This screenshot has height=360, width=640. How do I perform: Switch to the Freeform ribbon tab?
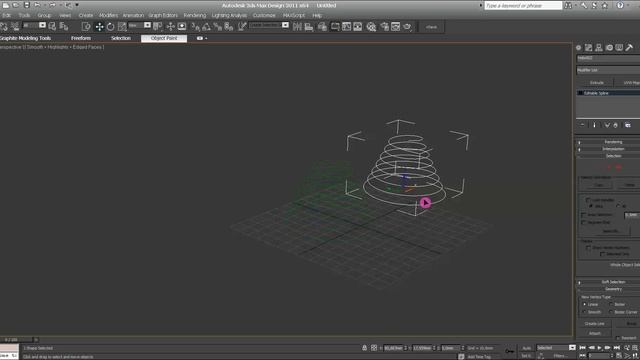(x=81, y=38)
